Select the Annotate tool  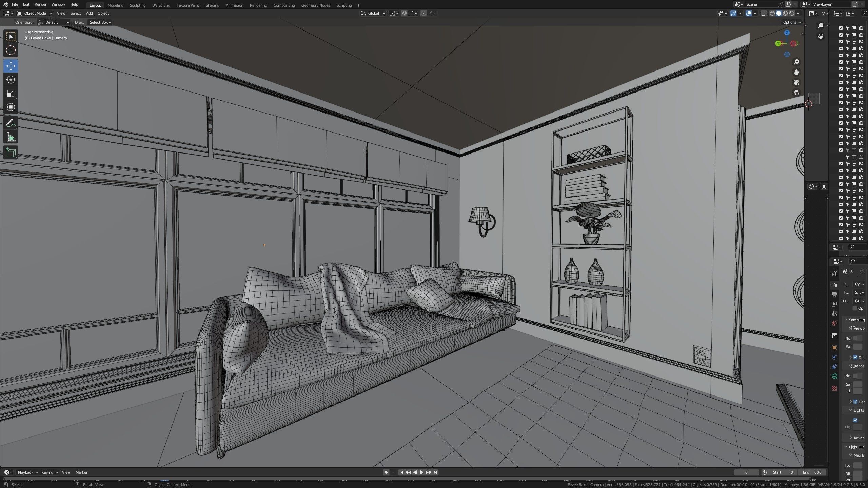[11, 123]
